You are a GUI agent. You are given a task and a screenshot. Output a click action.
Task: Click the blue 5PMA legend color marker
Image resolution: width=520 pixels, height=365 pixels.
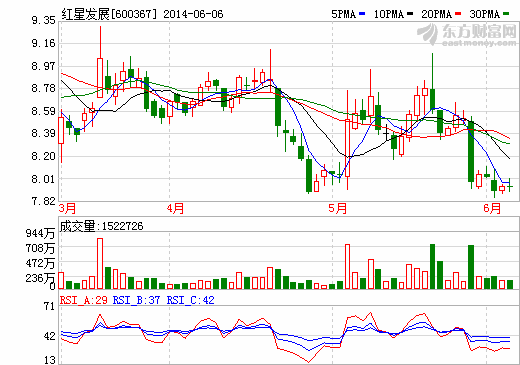tap(362, 14)
